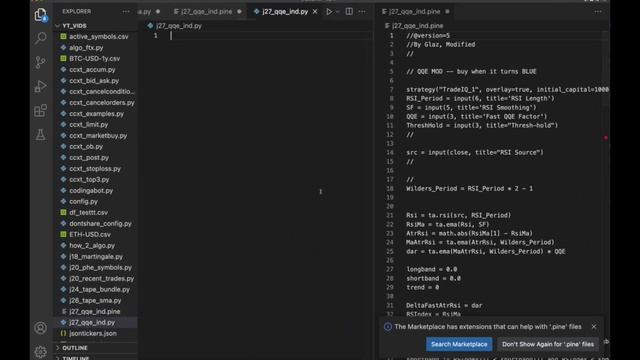This screenshot has width=640, height=360.
Task: Open codingabot.py file
Action: coord(91,191)
